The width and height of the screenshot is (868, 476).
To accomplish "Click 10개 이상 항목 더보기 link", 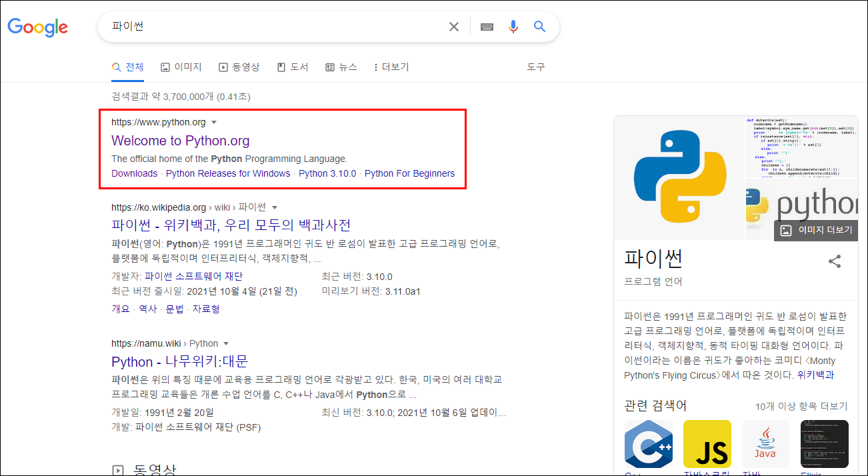I will coord(801,406).
